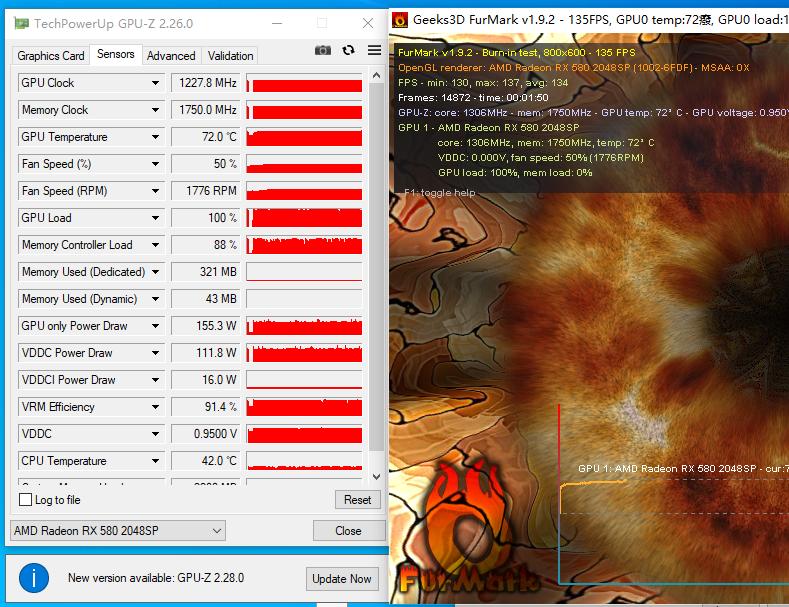Switch to the Graphics Card tab
Viewport: 789px width, 607px height.
51,55
